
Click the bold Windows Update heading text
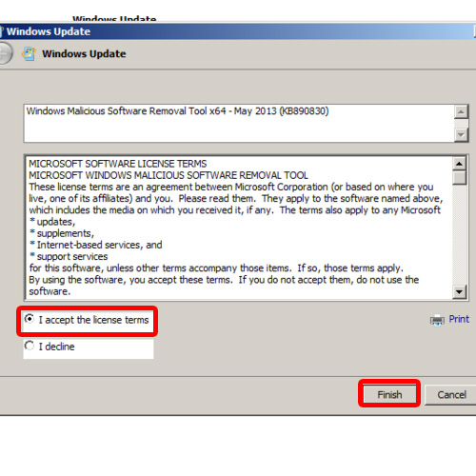click(x=84, y=53)
